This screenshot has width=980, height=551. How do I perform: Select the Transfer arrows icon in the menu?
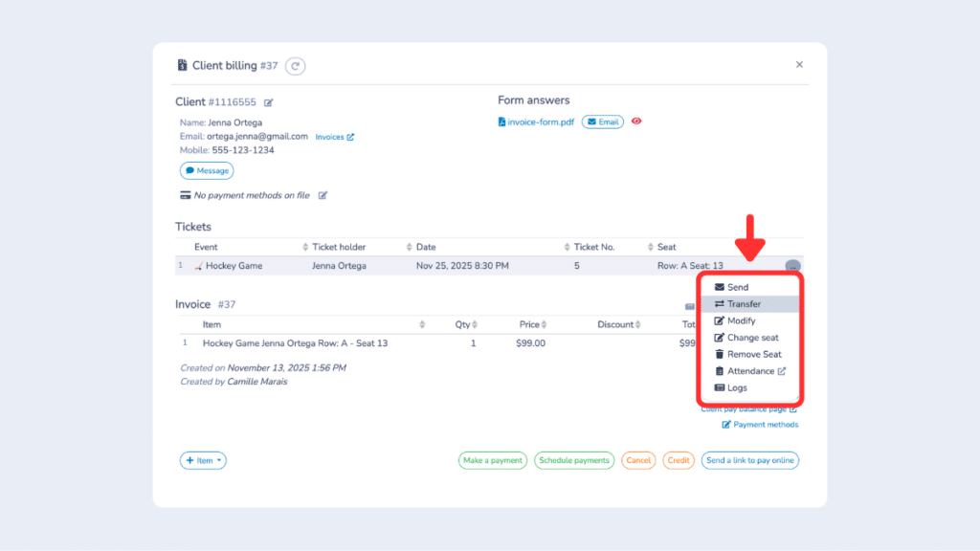pos(720,303)
